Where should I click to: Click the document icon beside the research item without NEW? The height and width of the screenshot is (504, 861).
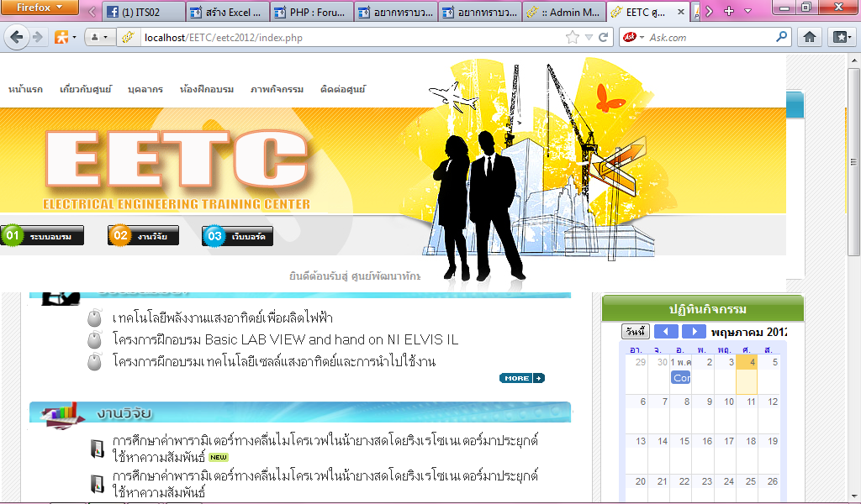tap(98, 484)
